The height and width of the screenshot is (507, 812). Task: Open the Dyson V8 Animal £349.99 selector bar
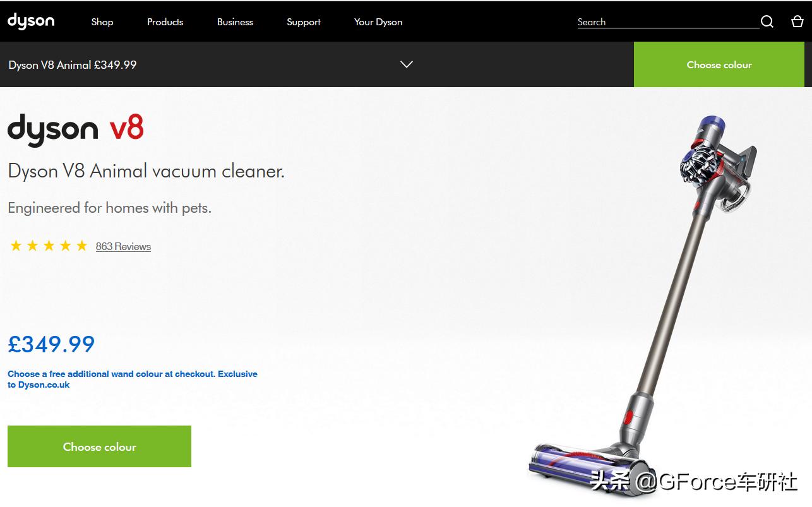coord(317,64)
